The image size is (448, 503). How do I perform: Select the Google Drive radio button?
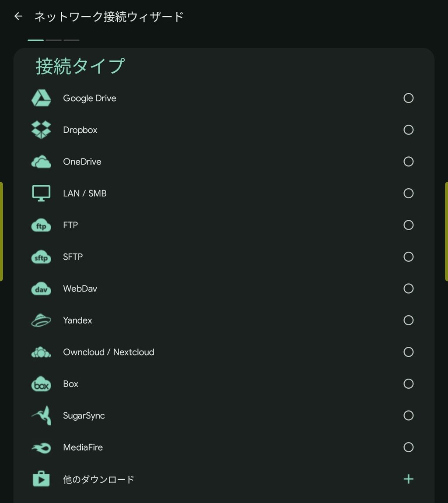(x=408, y=98)
